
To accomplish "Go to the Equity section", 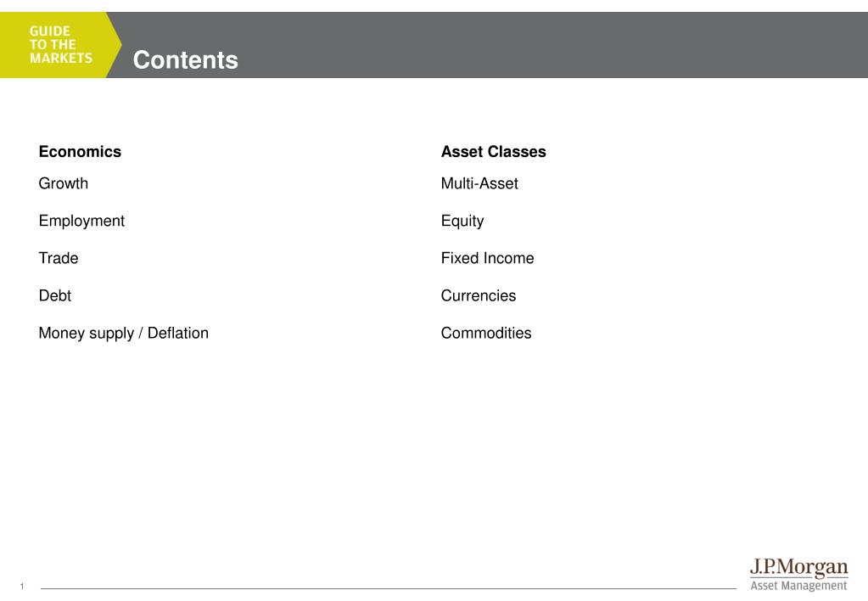I will 462,221.
